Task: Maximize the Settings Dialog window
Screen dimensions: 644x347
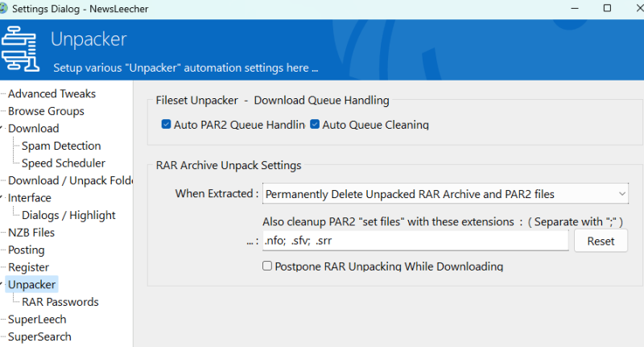Action: [607, 8]
